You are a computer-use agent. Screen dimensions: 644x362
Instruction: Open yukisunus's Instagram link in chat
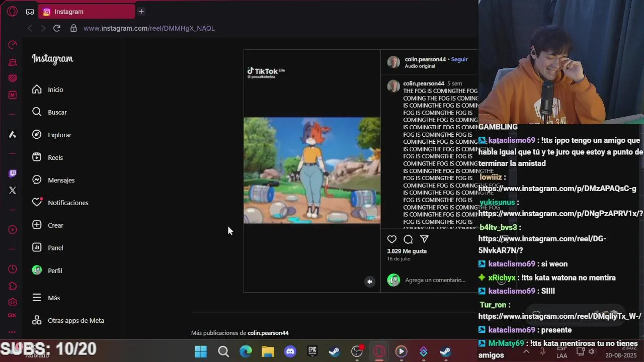[560, 214]
